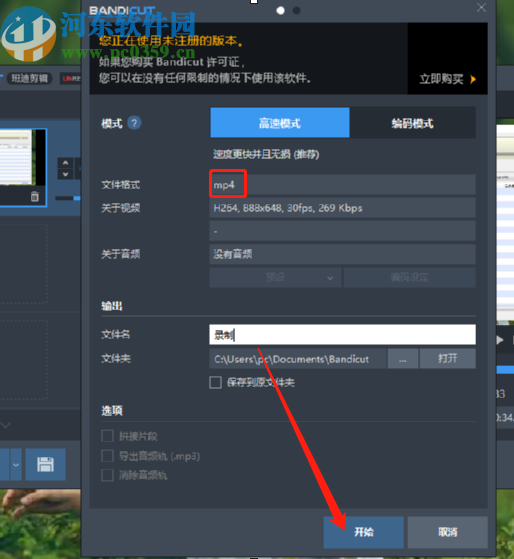This screenshot has height=559, width=514.
Task: Click the H264 video info field
Action: click(x=342, y=208)
